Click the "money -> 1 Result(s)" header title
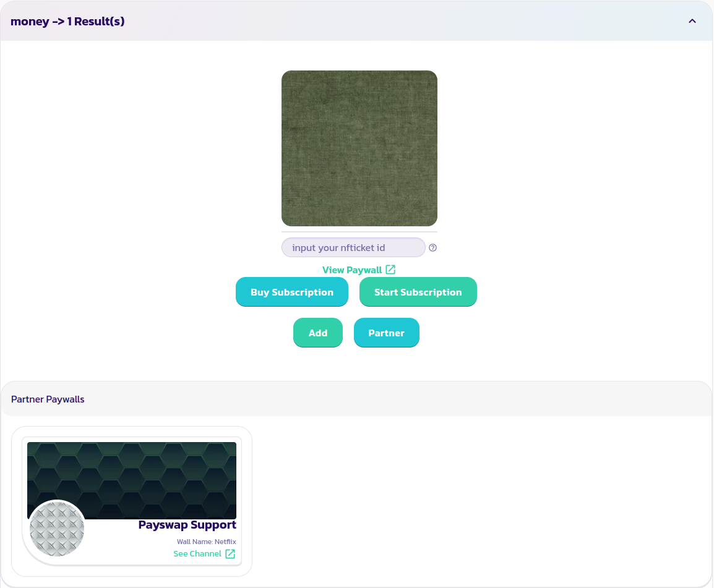Image resolution: width=714 pixels, height=588 pixels. tap(67, 21)
